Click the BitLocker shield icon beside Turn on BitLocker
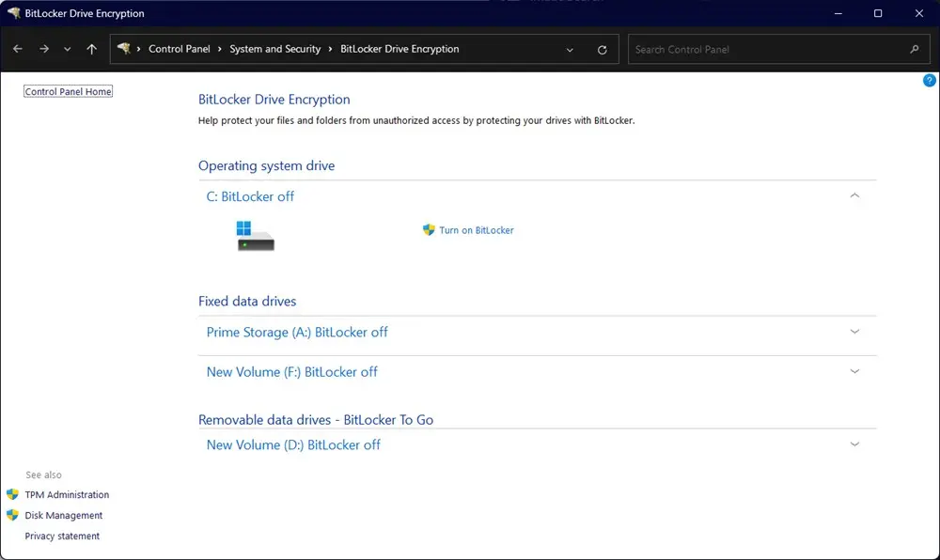 point(428,230)
